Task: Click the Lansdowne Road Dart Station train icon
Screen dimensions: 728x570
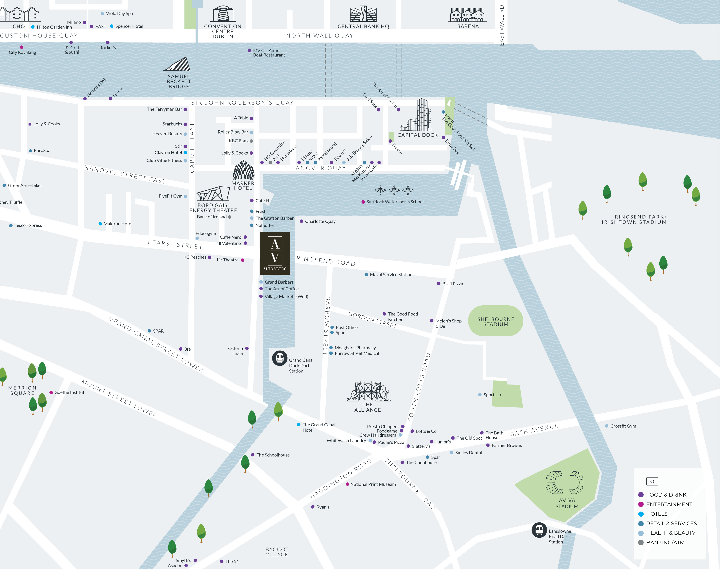Action: [545, 536]
